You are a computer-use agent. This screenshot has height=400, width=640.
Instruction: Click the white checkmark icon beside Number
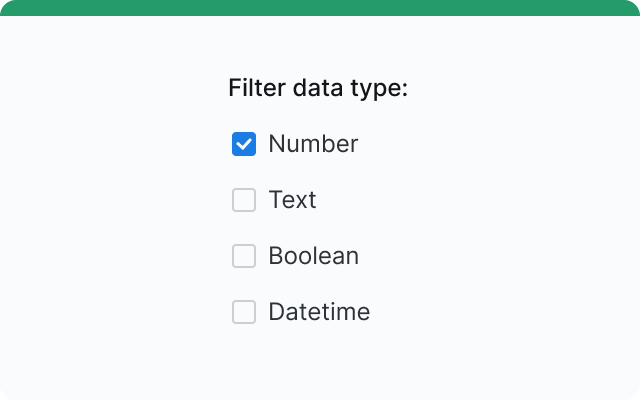click(244, 144)
